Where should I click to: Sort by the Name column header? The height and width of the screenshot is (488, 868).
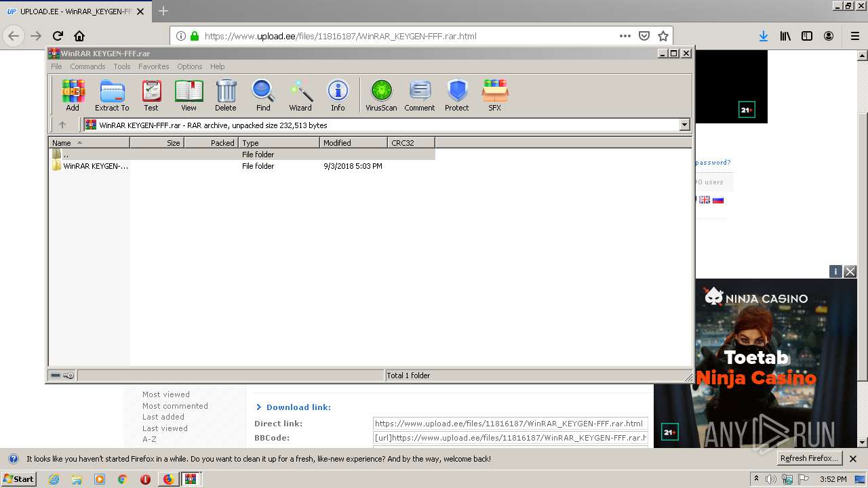pos(89,143)
